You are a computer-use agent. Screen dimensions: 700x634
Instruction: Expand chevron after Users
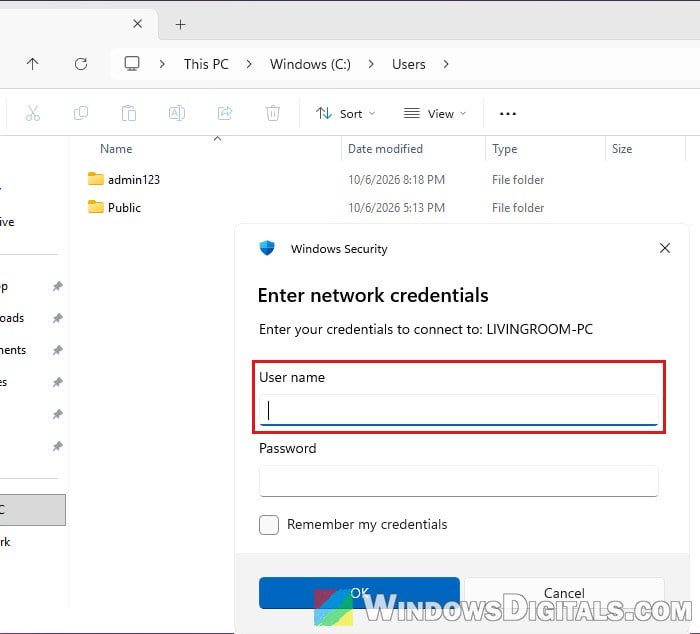[x=446, y=64]
